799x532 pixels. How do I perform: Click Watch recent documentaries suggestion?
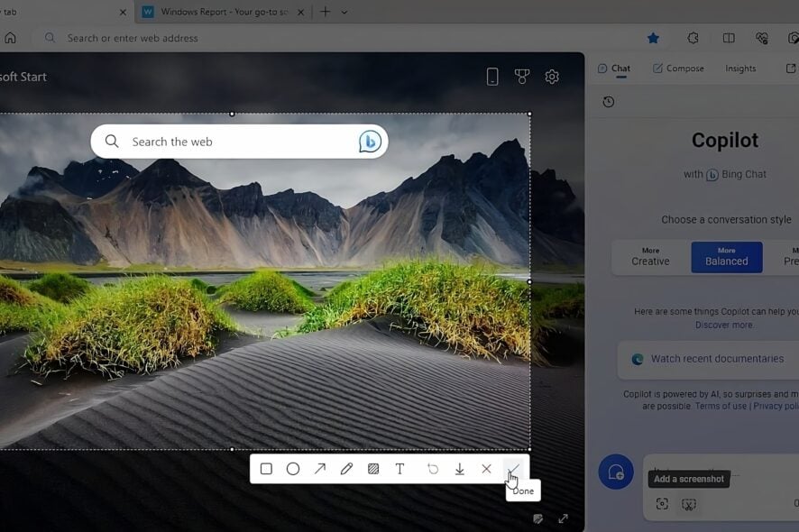708,359
